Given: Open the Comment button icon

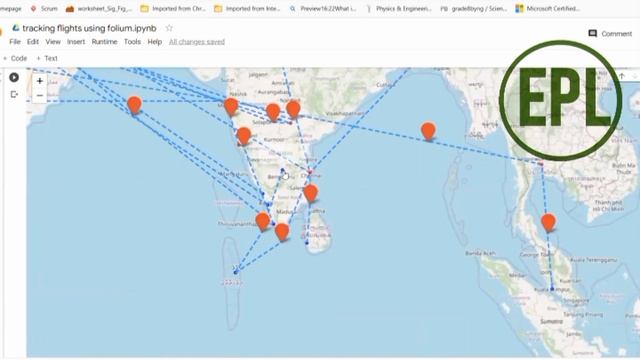Looking at the screenshot, I should tap(593, 33).
